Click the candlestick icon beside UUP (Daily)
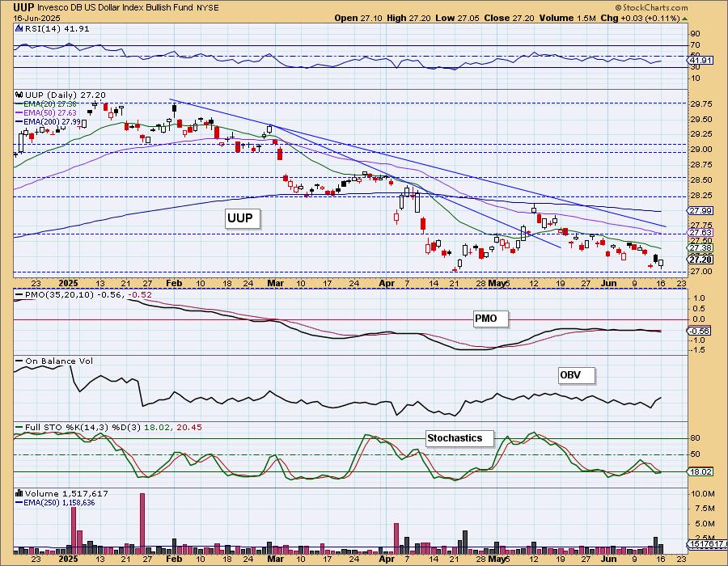The height and width of the screenshot is (566, 728). click(x=19, y=95)
